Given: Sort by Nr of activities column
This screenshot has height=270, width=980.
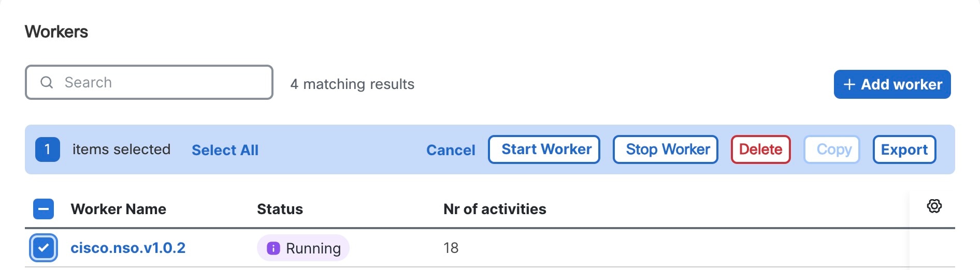Looking at the screenshot, I should coord(495,209).
